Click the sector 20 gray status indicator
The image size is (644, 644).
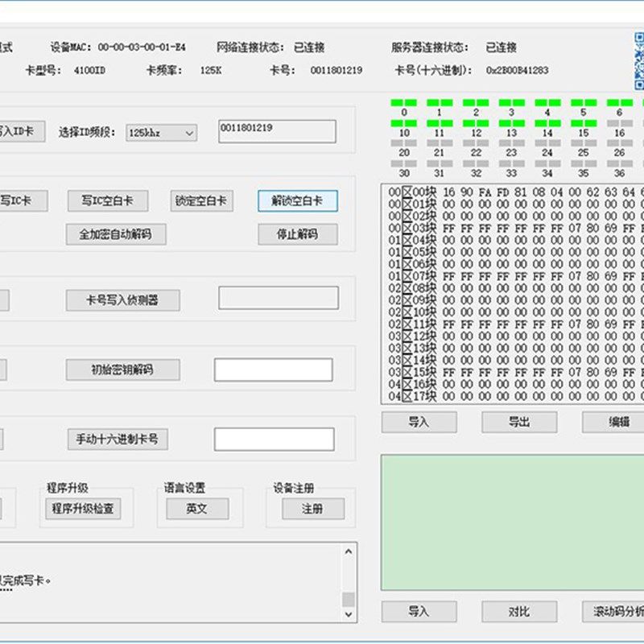(404, 143)
